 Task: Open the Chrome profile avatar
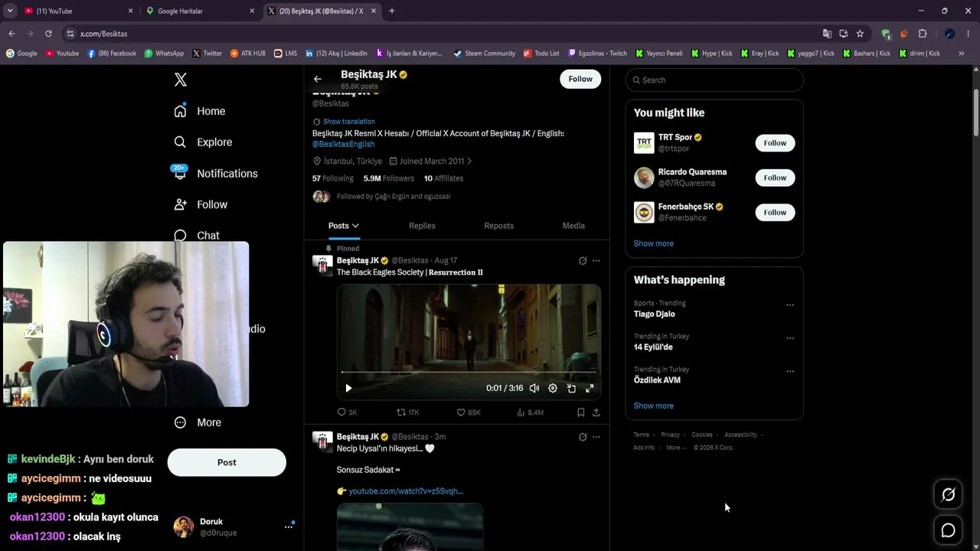(x=949, y=34)
